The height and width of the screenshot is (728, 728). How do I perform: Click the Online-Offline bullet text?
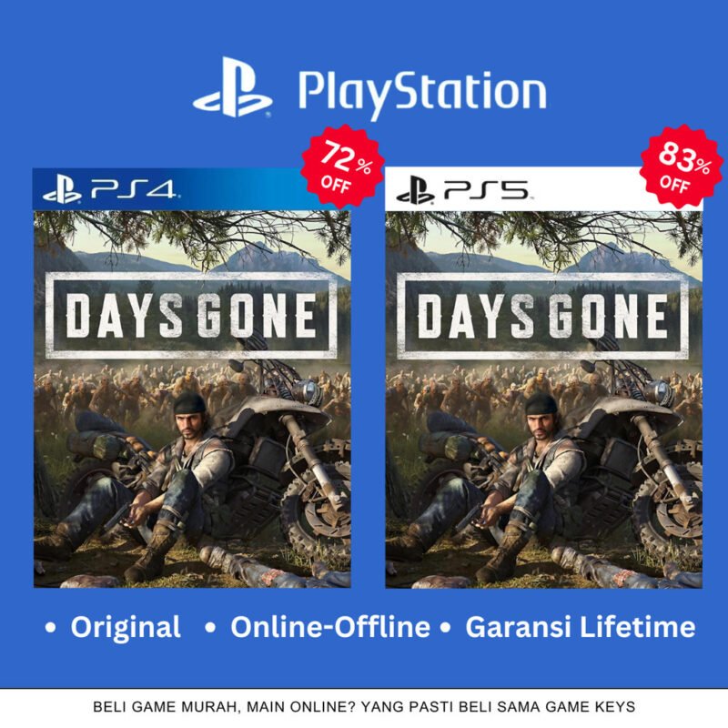330,627
